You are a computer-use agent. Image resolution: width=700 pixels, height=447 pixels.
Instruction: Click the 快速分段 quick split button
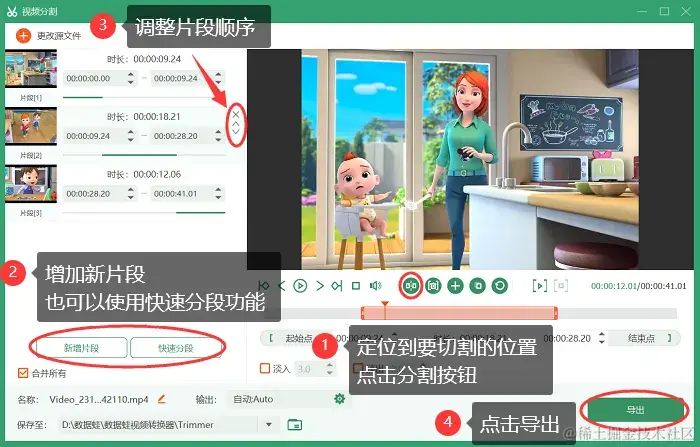click(176, 348)
